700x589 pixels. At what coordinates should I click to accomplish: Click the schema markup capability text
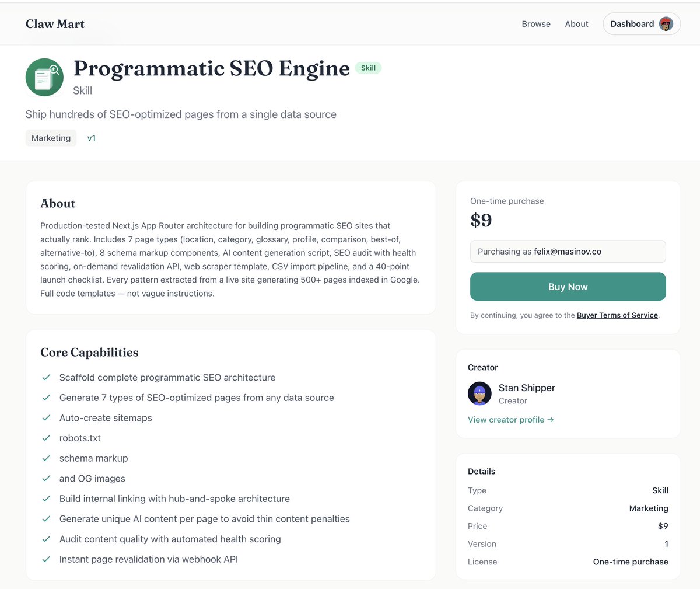coord(93,458)
